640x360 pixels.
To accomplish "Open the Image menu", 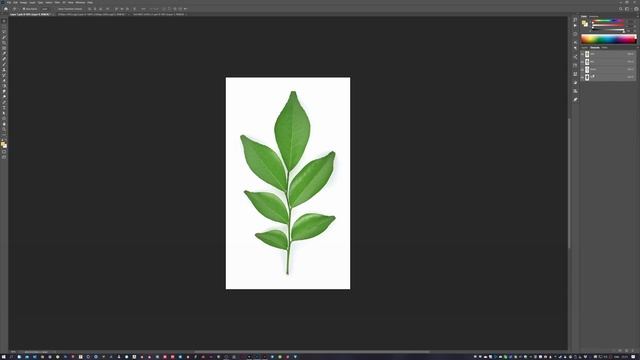I will tap(23, 2).
